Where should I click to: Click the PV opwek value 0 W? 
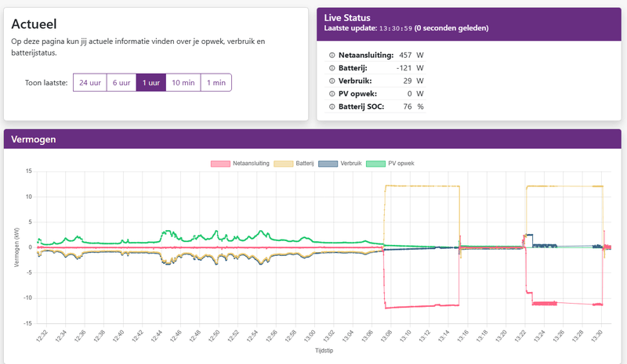[x=415, y=93]
